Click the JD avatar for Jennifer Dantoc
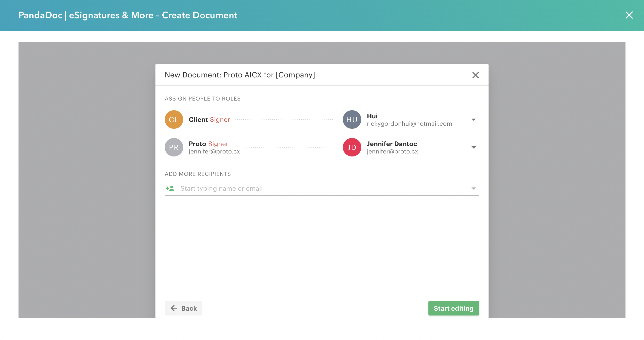The width and height of the screenshot is (644, 340). coord(352,147)
